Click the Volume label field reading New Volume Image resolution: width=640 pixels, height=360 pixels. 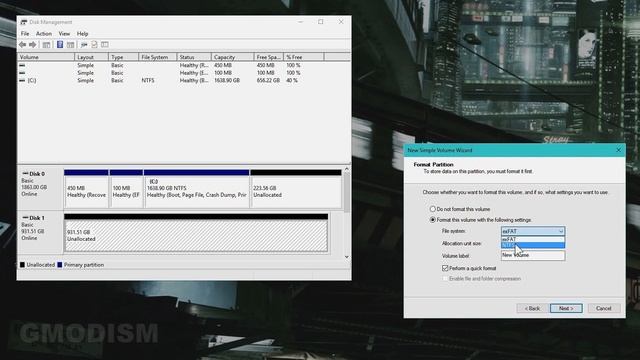point(533,256)
